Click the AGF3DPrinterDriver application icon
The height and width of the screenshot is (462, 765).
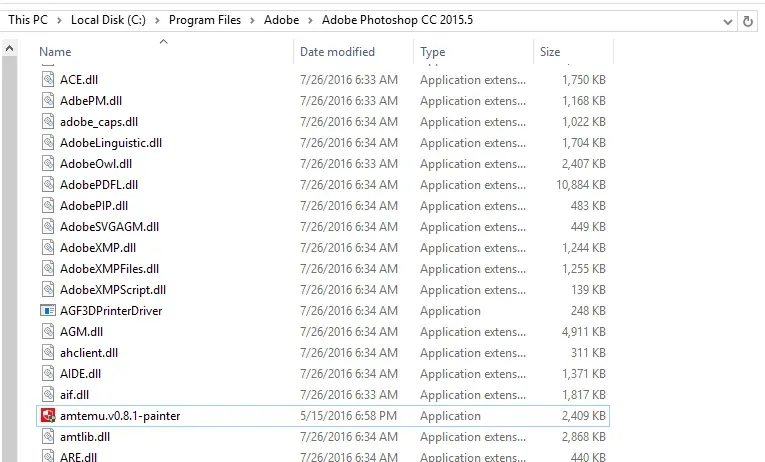pyautogui.click(x=48, y=310)
